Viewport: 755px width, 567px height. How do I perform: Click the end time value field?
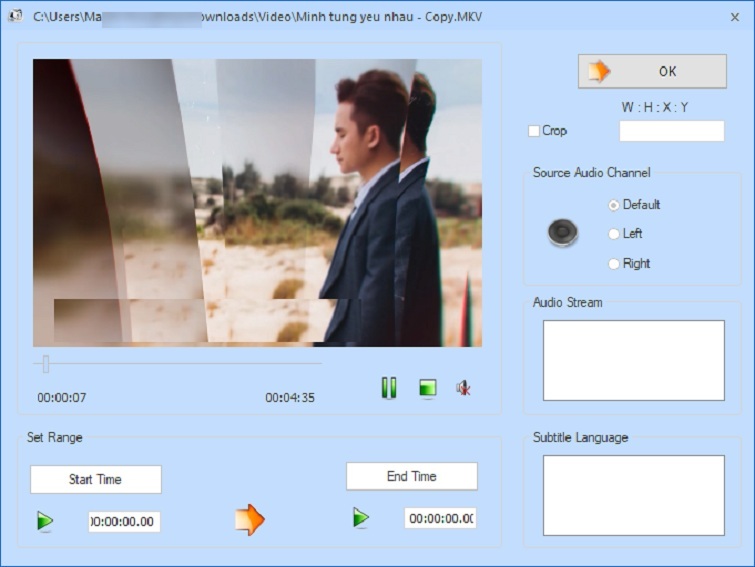click(441, 518)
